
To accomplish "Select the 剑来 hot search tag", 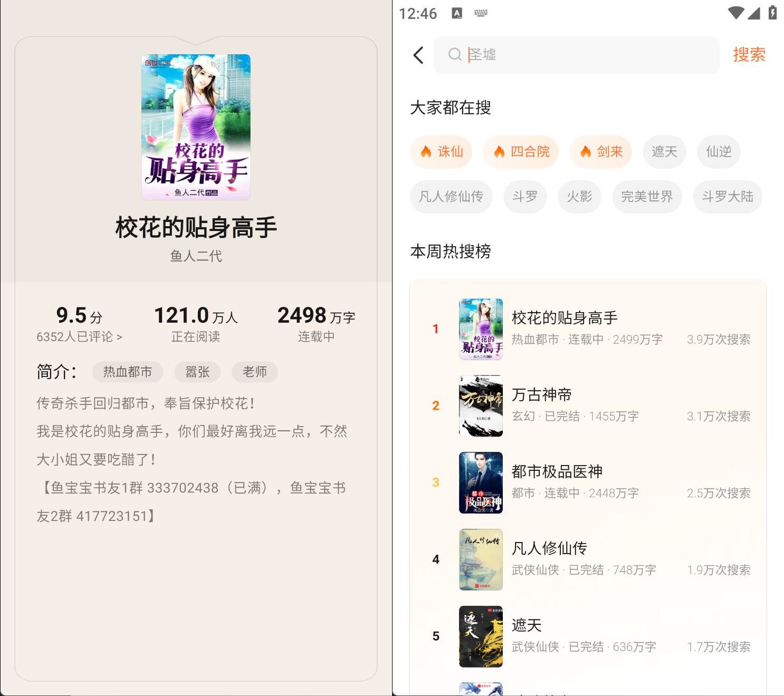I will pos(600,152).
